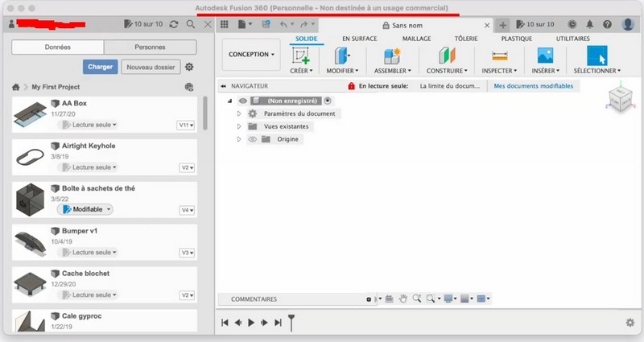
Task: Refresh the data panel with the sync icon
Action: (173, 25)
